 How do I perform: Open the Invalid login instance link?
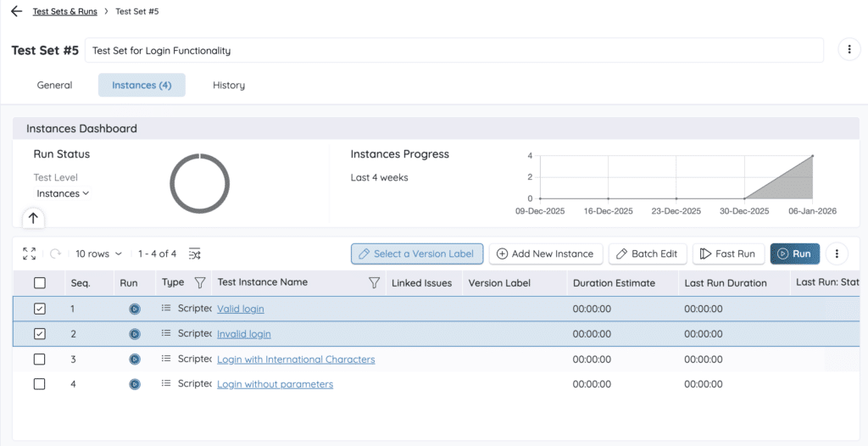point(244,334)
